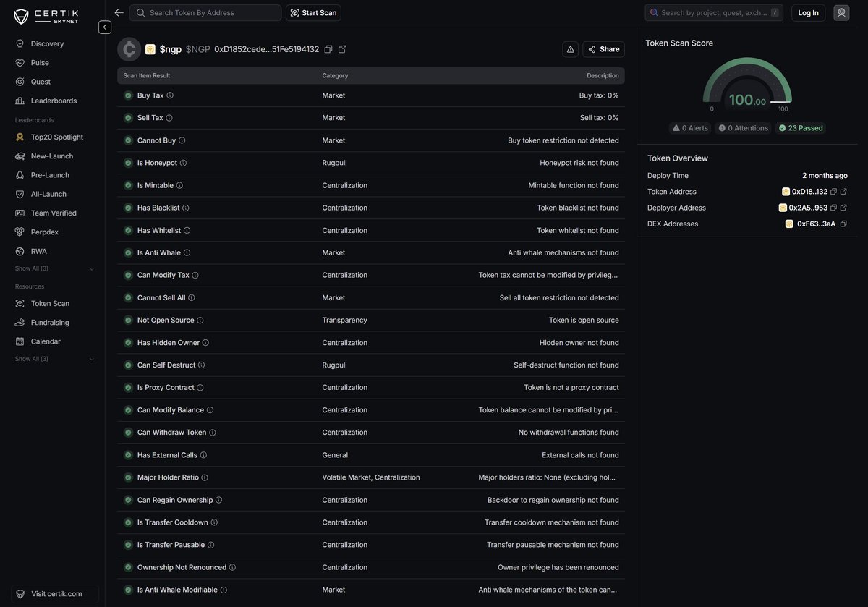Click the info icon beside Can Modify Tax
Viewport: 868px width, 607px height.
195,275
